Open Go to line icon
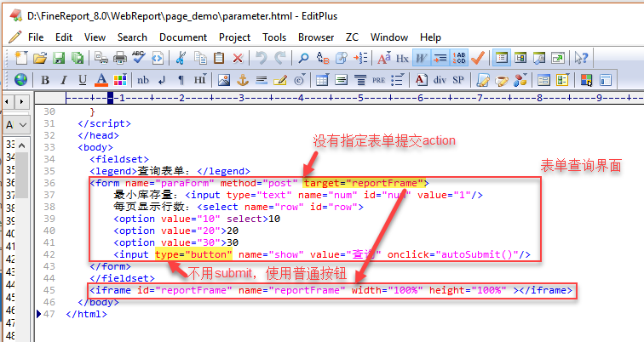 tap(360, 58)
